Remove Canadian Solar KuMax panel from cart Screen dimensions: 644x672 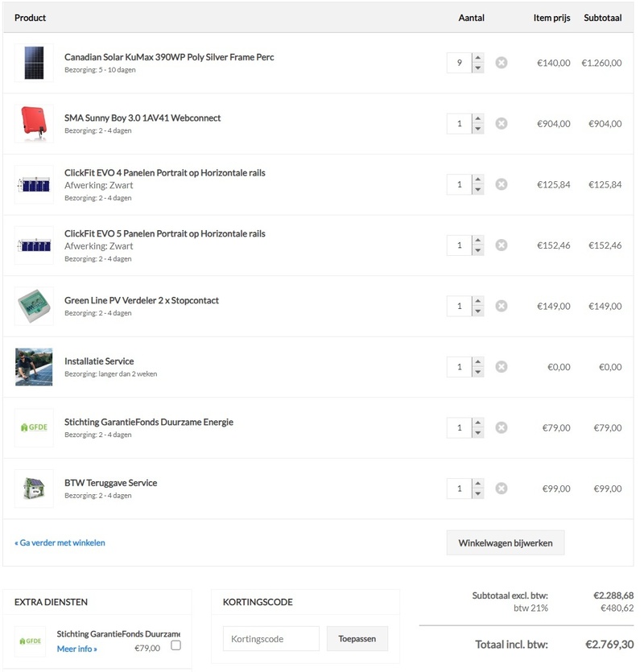point(502,63)
